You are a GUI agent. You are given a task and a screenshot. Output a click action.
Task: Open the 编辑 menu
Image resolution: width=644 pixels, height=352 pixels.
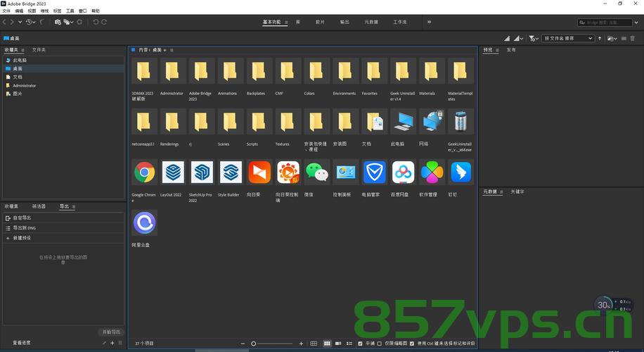pos(19,11)
